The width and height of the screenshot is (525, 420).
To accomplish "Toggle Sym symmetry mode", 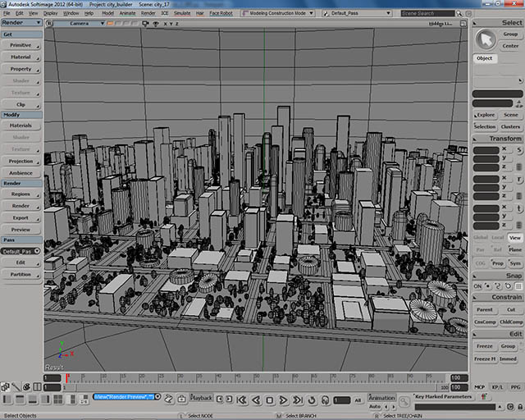I will pyautogui.click(x=514, y=263).
